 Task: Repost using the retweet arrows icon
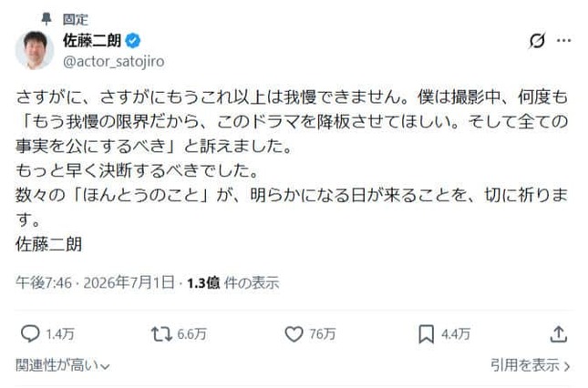pos(161,333)
